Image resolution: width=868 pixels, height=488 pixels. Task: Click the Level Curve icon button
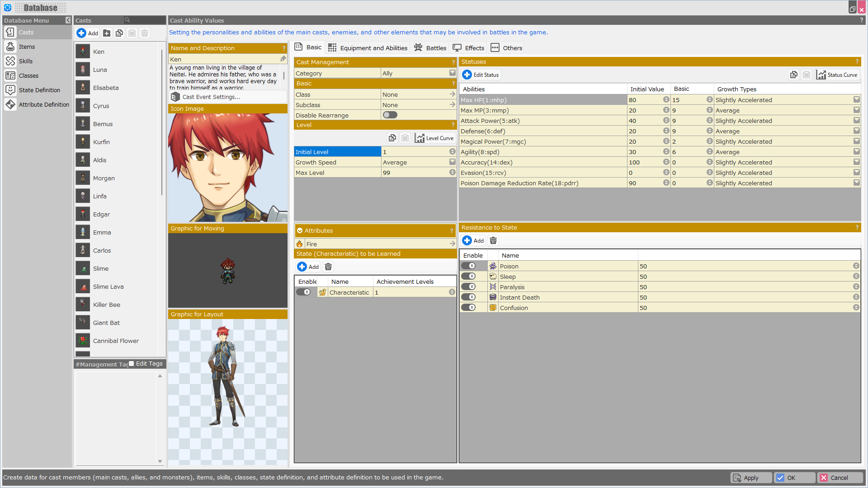click(420, 138)
